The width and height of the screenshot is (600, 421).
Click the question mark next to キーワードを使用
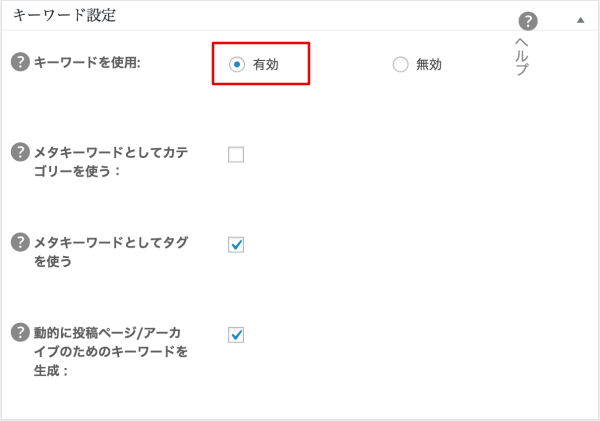click(20, 62)
